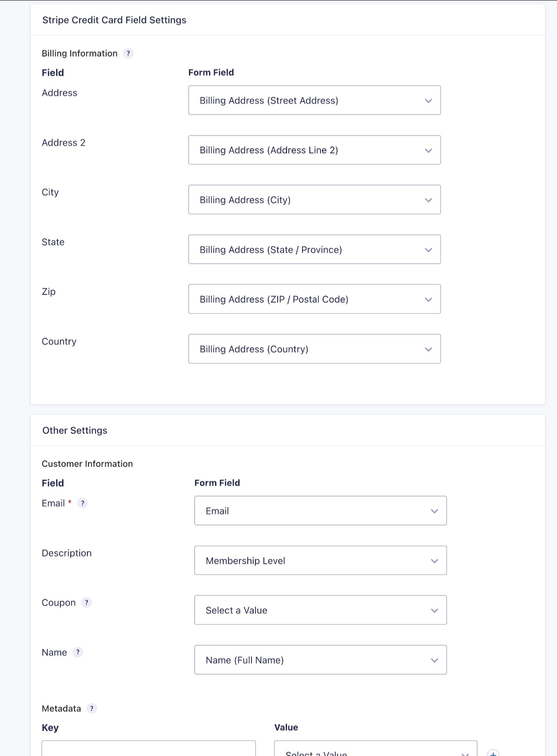Open the Address form field dropdown
Viewport: 557px width, 756px height.
(x=314, y=100)
